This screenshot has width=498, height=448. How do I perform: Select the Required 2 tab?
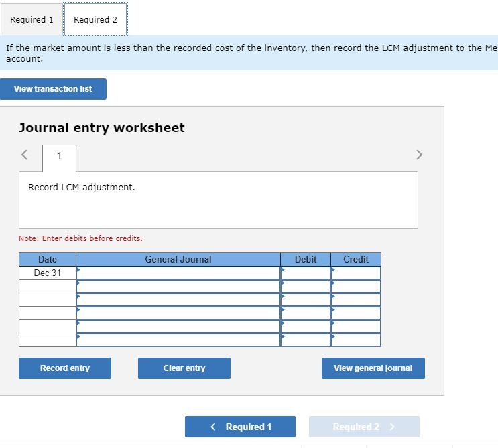(x=95, y=19)
